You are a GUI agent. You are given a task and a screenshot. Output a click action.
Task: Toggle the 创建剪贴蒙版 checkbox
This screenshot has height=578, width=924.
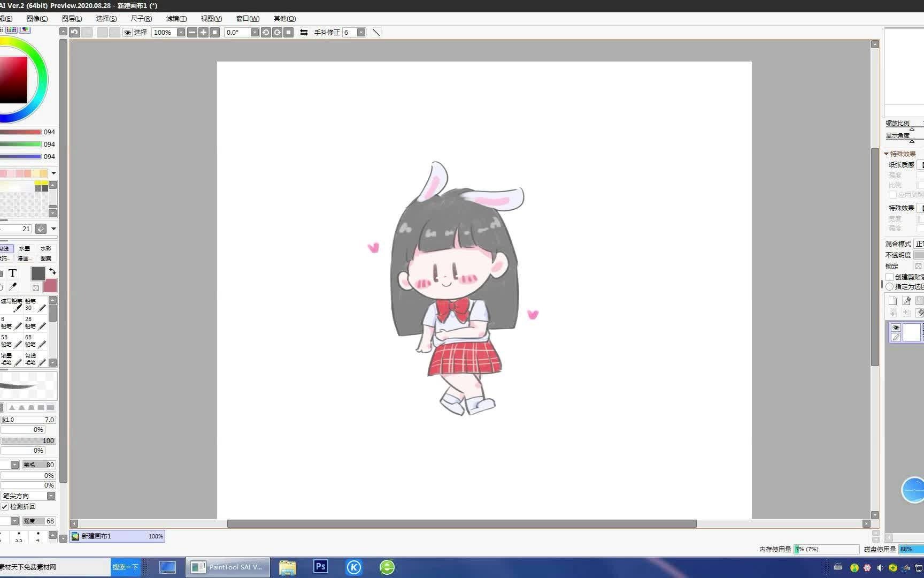click(x=890, y=277)
